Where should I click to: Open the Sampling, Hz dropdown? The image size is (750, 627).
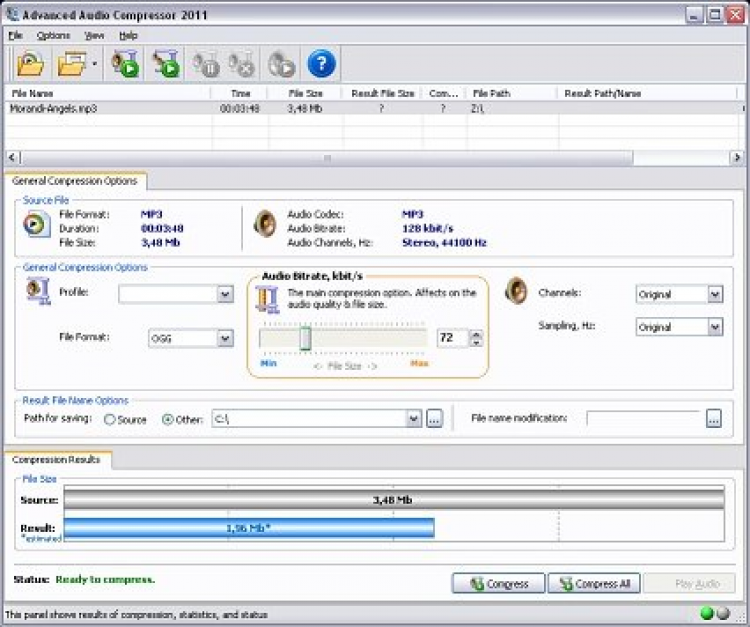coord(715,327)
